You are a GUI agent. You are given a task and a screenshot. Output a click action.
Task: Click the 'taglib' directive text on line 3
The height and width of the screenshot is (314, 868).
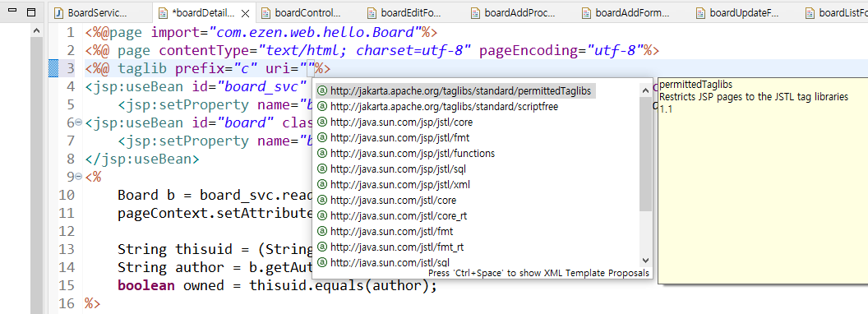coord(142,69)
